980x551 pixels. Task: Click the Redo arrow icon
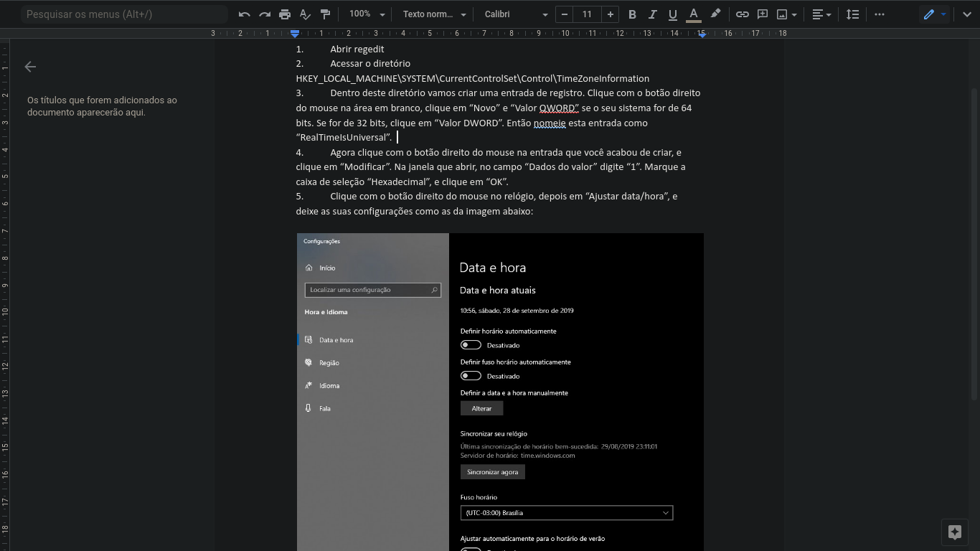(265, 14)
